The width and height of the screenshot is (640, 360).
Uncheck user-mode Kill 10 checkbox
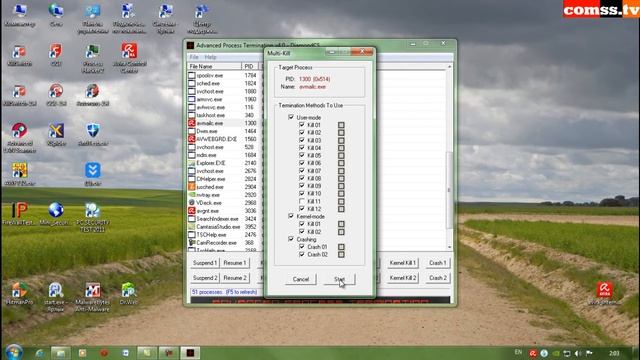click(302, 193)
